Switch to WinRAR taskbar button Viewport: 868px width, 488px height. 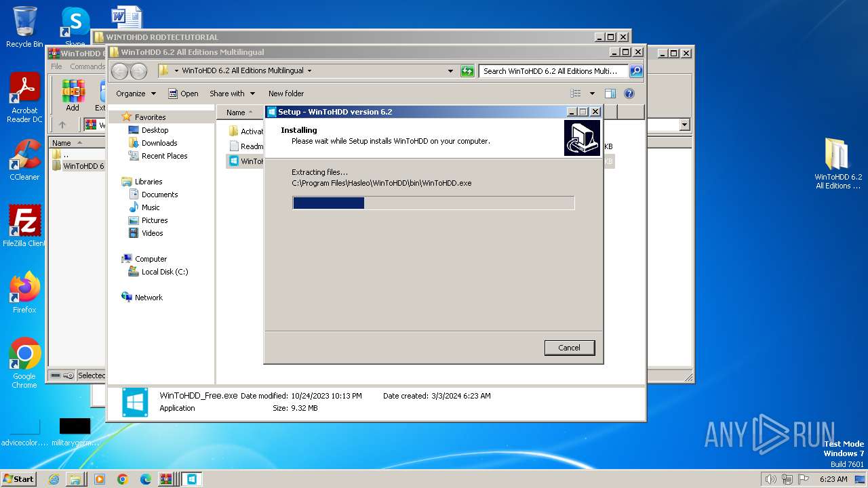pyautogui.click(x=167, y=479)
